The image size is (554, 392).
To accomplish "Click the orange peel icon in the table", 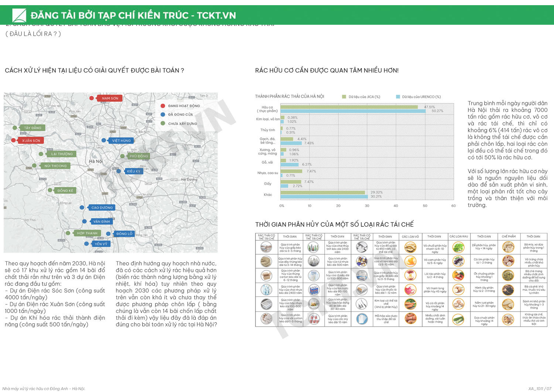I will [x=410, y=261].
